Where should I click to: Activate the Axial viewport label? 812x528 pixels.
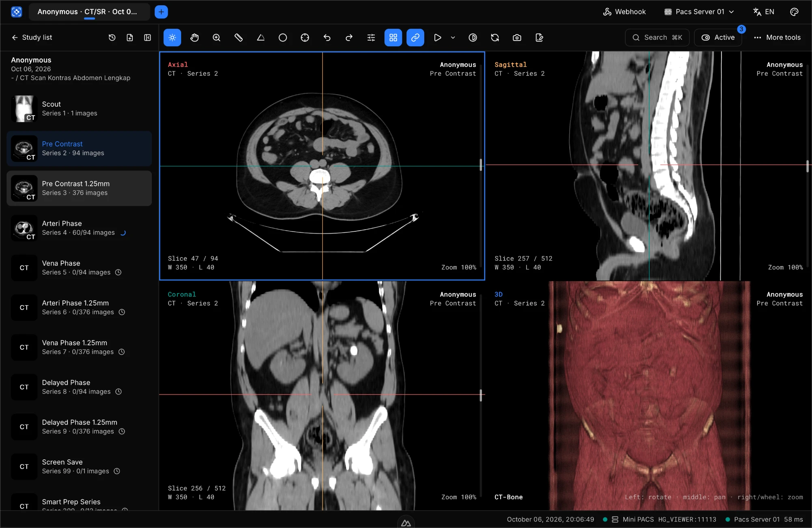(x=178, y=65)
